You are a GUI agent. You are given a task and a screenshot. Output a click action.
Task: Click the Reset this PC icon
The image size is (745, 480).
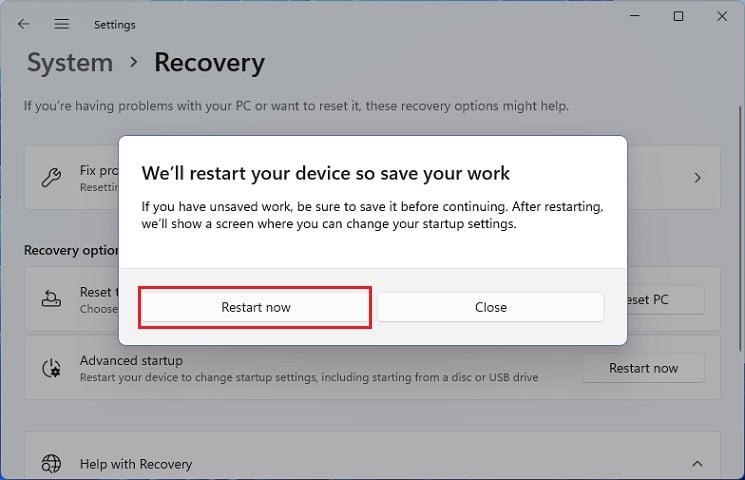pyautogui.click(x=51, y=299)
